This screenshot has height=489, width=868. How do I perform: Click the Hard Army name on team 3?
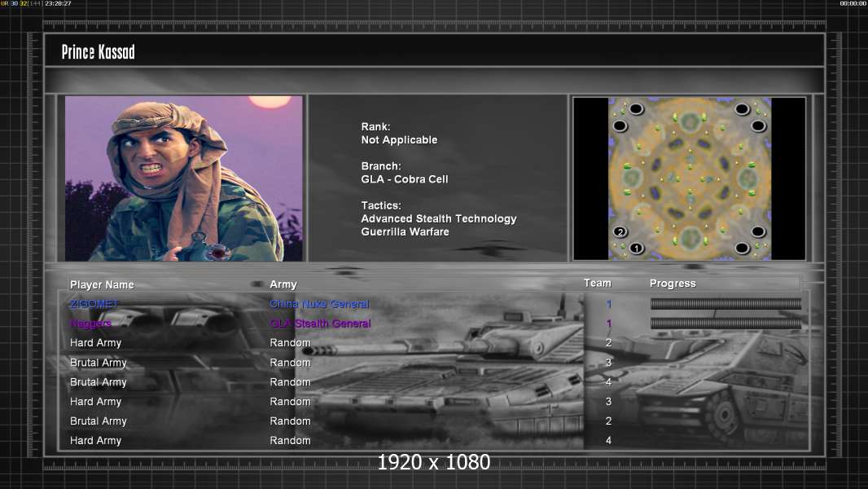[x=96, y=402]
